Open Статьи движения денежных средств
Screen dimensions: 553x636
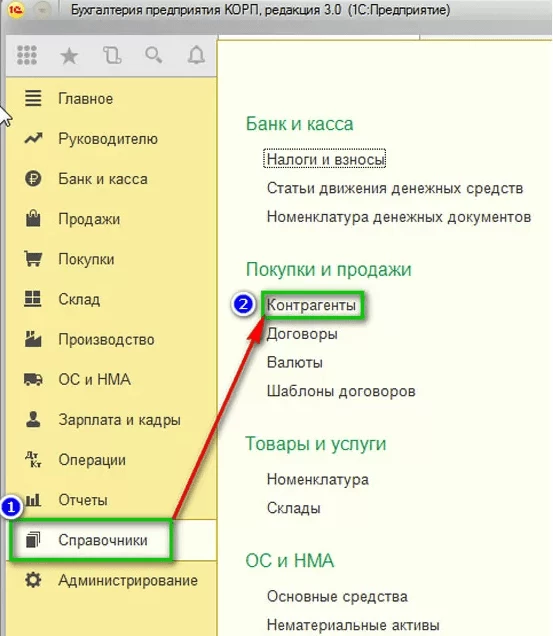[395, 189]
